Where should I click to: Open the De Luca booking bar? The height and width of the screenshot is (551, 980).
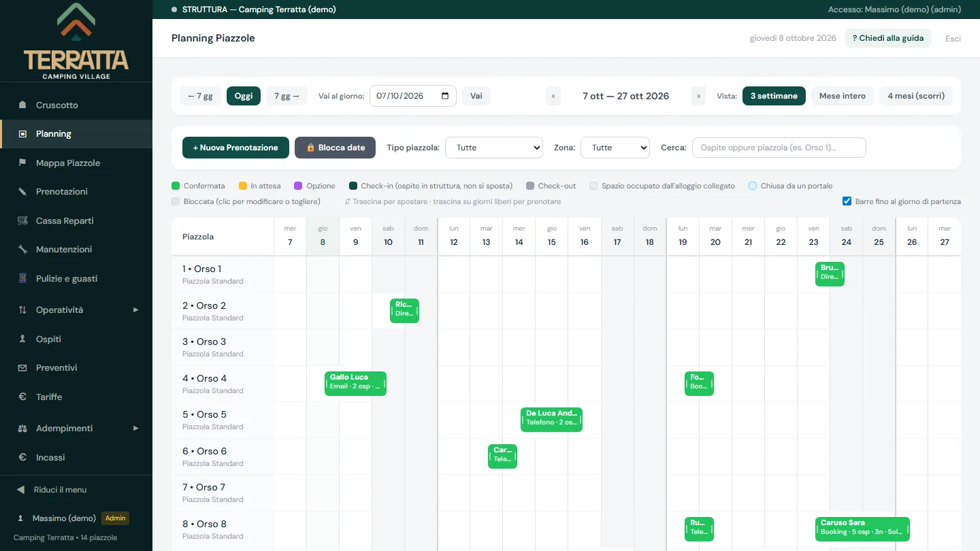[x=551, y=420]
